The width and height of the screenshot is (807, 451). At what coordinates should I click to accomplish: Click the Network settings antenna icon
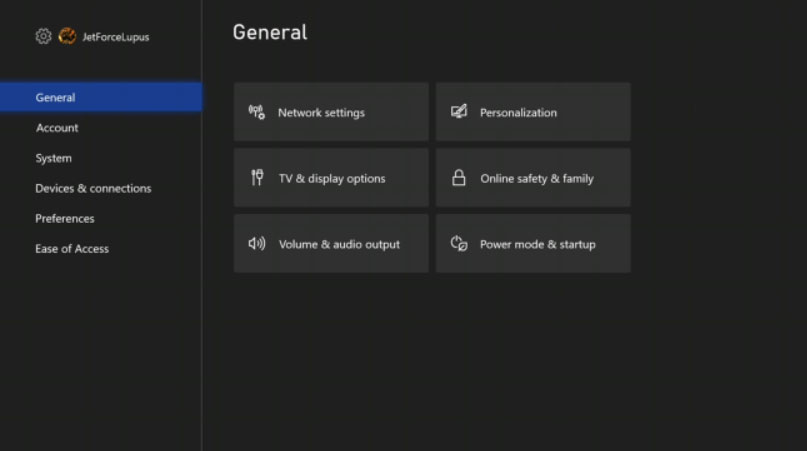[x=256, y=112]
